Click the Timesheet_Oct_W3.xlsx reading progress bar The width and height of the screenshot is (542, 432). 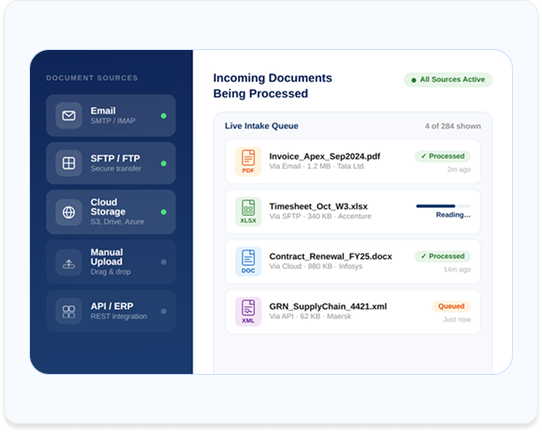click(x=443, y=206)
